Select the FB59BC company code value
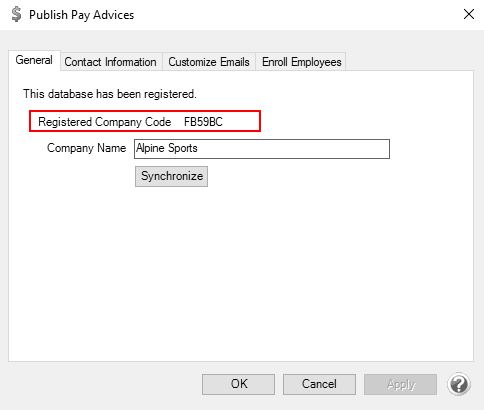Viewport: 484px width, 410px height. point(203,122)
